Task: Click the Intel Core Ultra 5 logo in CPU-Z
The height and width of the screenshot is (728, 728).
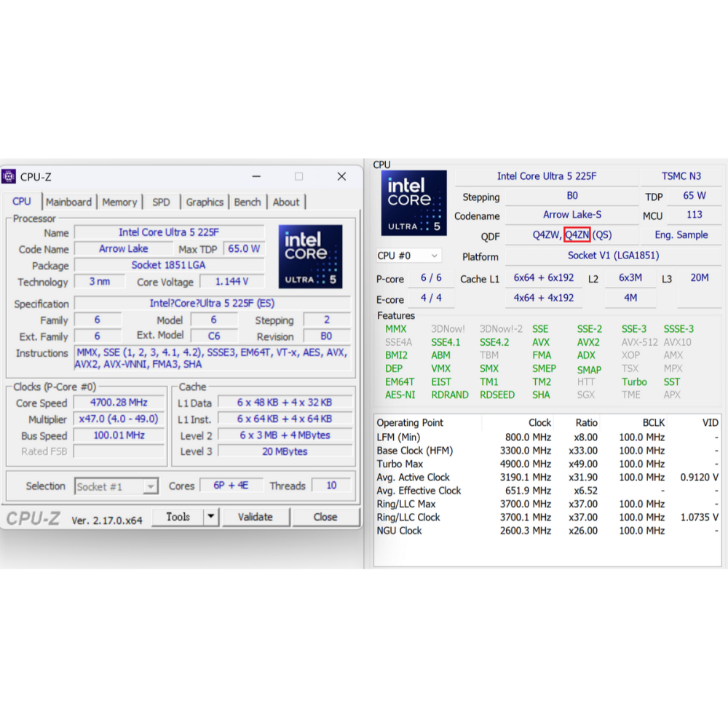Action: coord(310,256)
